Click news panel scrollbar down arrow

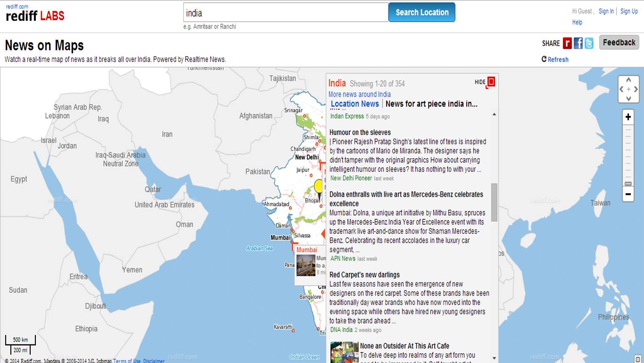(x=494, y=358)
